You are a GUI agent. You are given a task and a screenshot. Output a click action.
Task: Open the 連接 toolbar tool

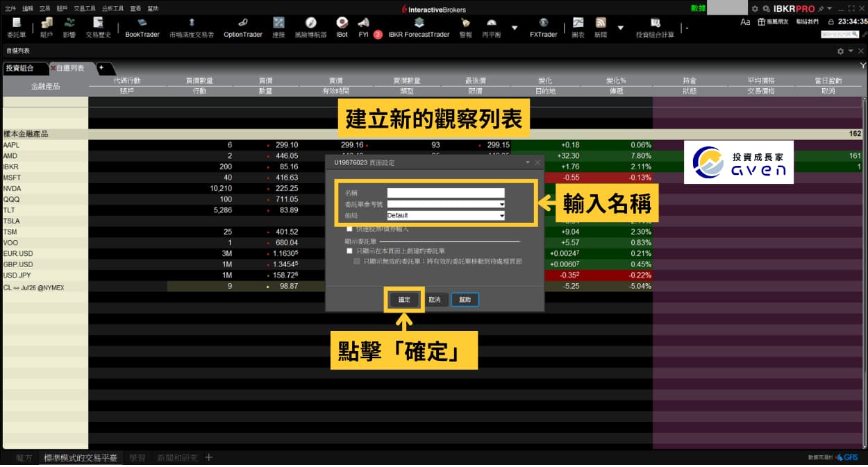(278, 28)
